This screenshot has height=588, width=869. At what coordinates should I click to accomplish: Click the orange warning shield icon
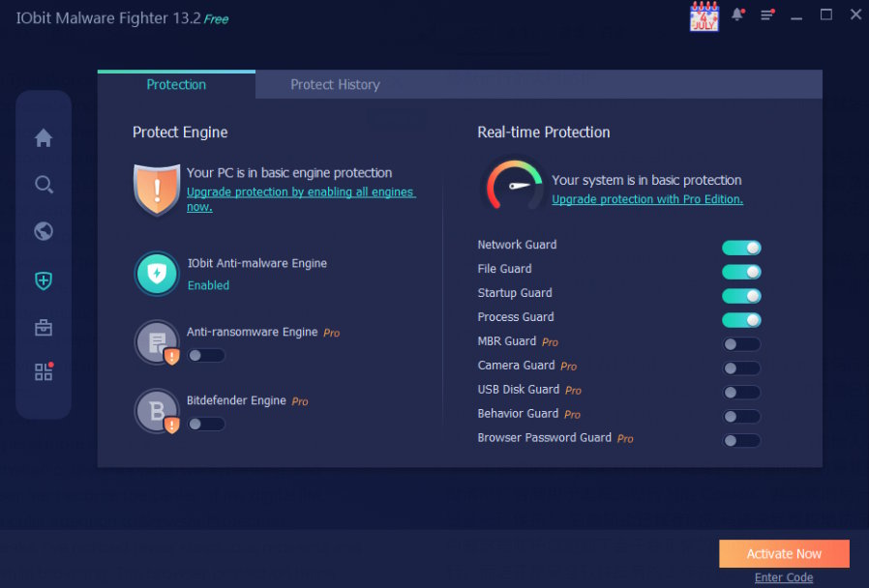(x=157, y=190)
